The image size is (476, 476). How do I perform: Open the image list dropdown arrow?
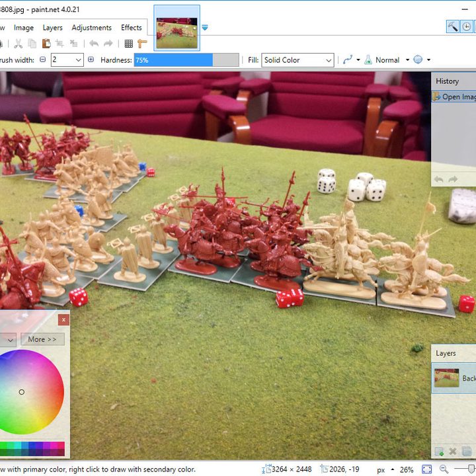point(205,28)
